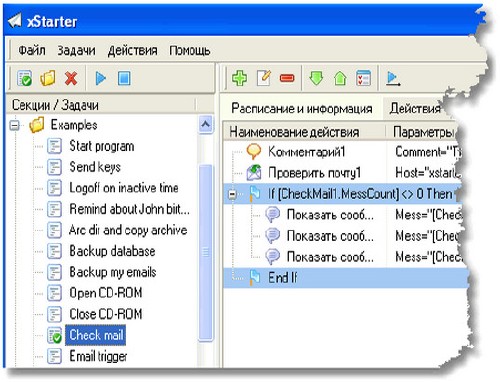This screenshot has width=500, height=382.
Task: Run task with the blue play icon
Action: click(x=100, y=79)
